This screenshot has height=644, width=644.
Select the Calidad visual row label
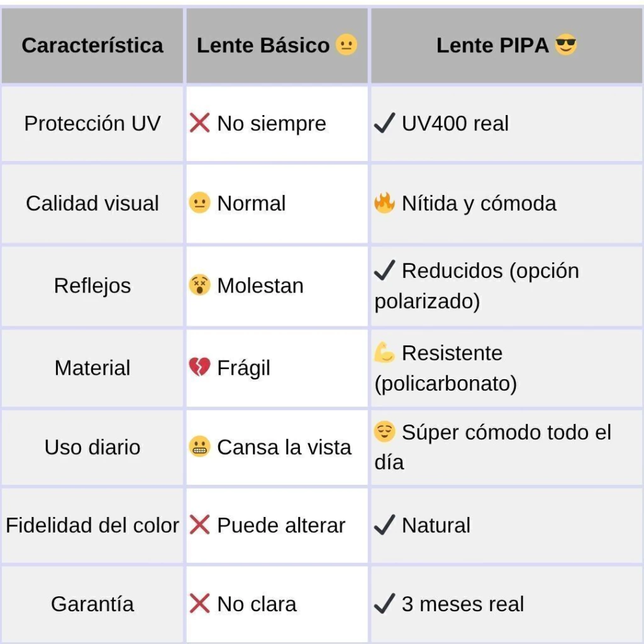(92, 203)
